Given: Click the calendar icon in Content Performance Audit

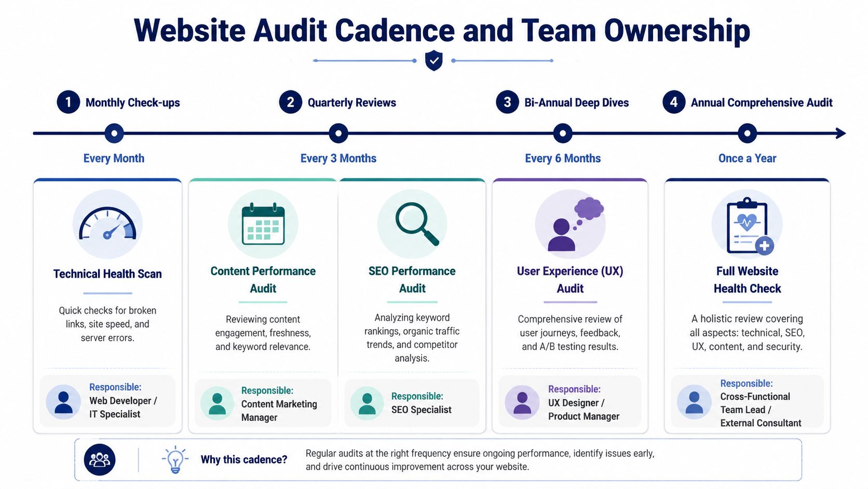Looking at the screenshot, I should click(263, 224).
